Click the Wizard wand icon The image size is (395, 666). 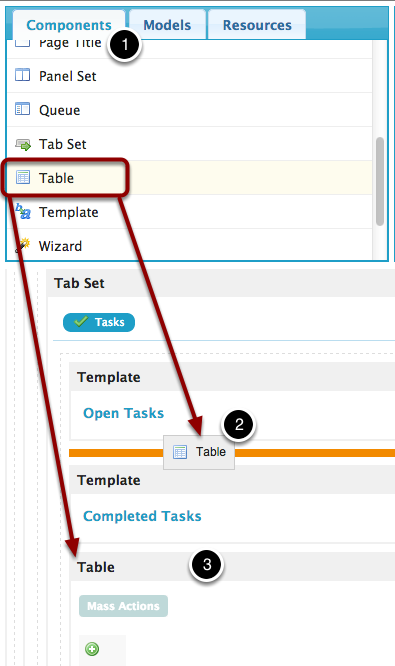point(23,245)
